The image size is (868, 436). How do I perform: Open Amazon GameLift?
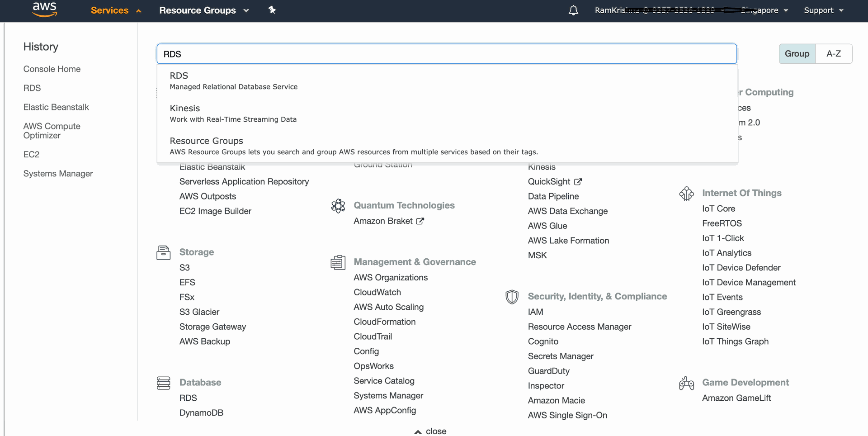tap(736, 398)
